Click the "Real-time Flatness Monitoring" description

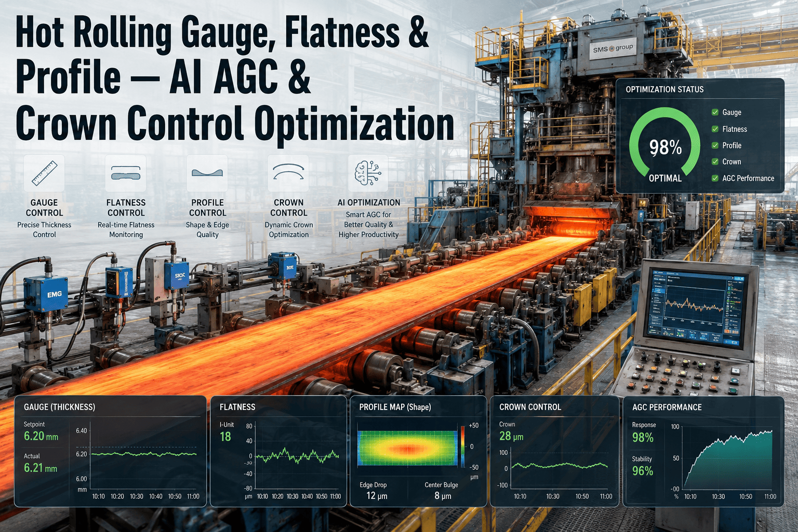click(126, 230)
